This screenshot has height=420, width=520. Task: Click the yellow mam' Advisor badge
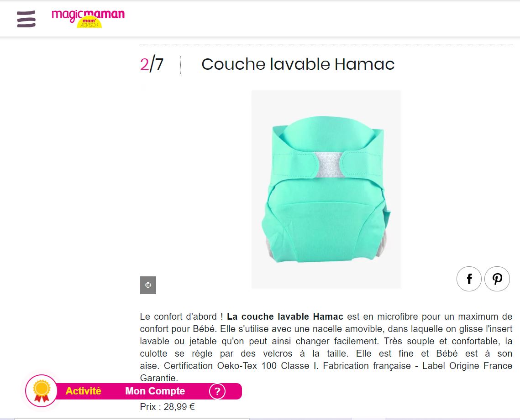(x=89, y=23)
